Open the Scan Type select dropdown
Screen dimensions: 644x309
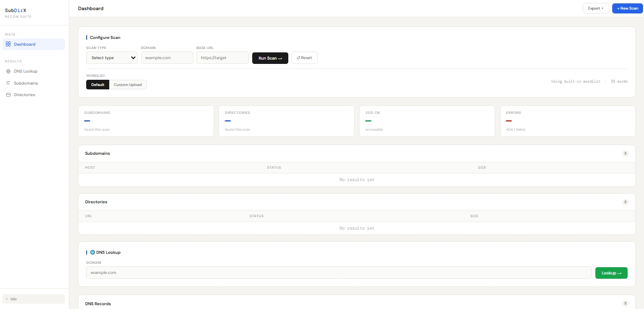click(x=112, y=58)
